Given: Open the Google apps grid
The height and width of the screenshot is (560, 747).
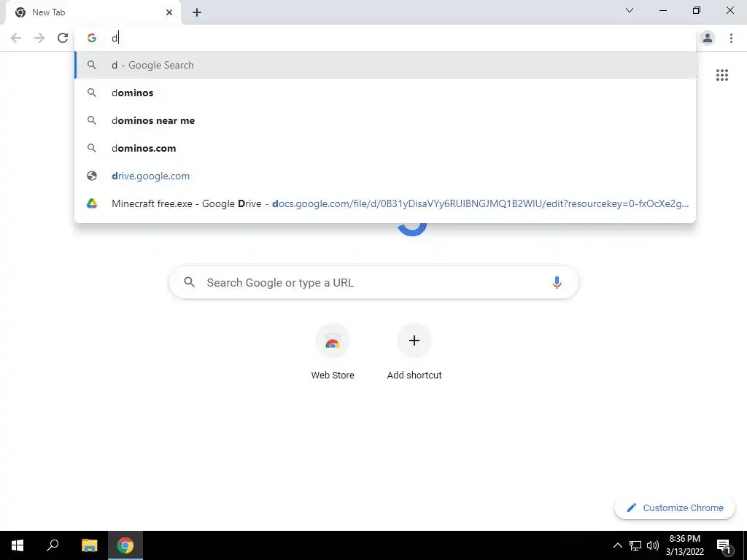Looking at the screenshot, I should click(722, 75).
